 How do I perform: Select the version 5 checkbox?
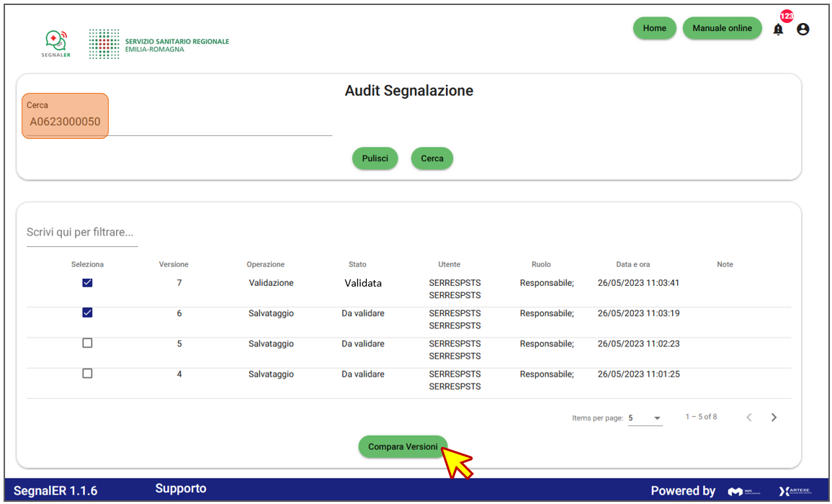click(x=87, y=343)
